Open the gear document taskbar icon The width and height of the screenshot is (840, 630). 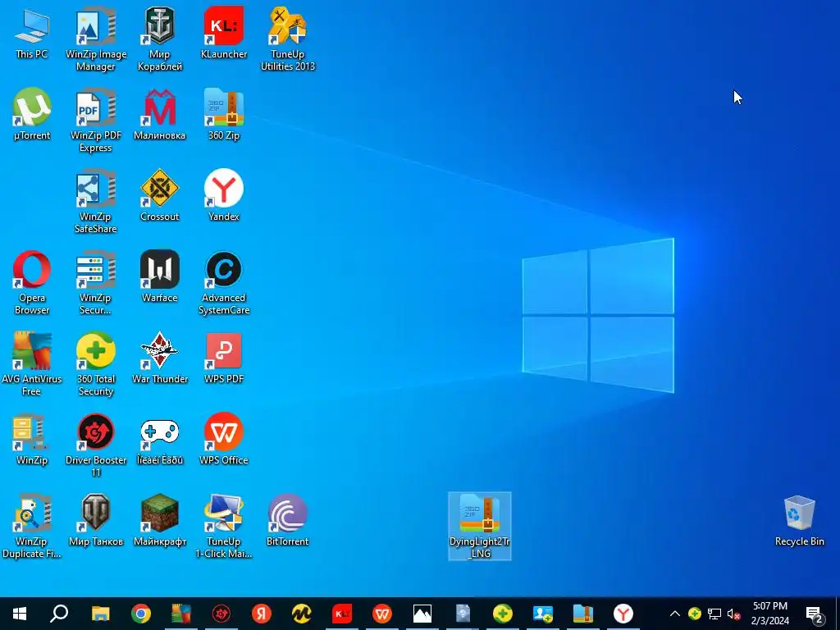click(x=463, y=614)
